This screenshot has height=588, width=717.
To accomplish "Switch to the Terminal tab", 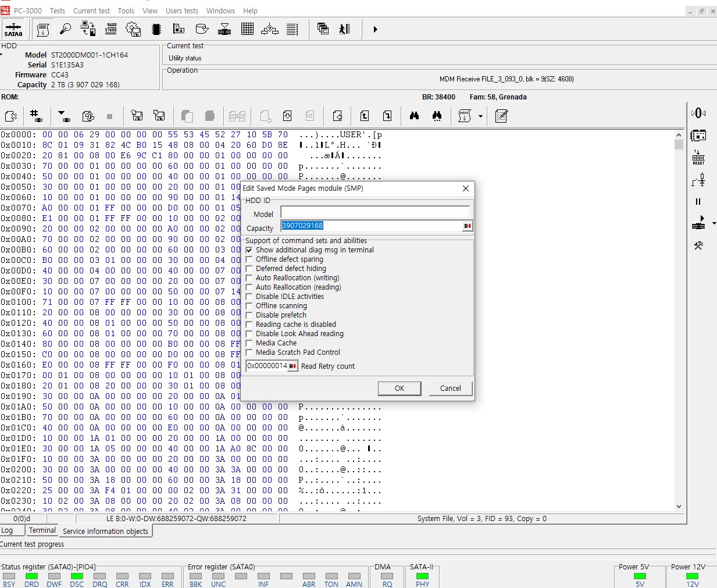I will click(42, 530).
